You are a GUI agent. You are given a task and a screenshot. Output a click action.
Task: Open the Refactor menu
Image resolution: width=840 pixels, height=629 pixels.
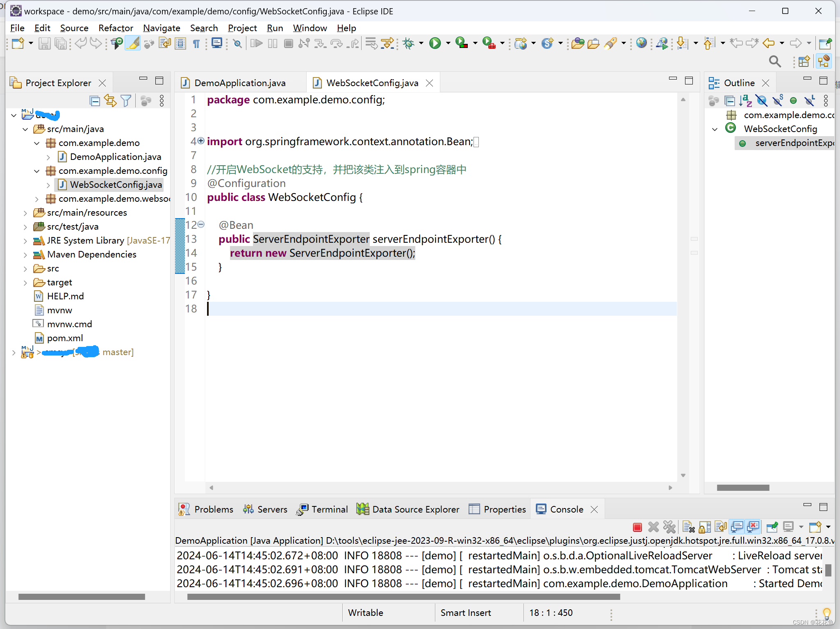point(116,28)
